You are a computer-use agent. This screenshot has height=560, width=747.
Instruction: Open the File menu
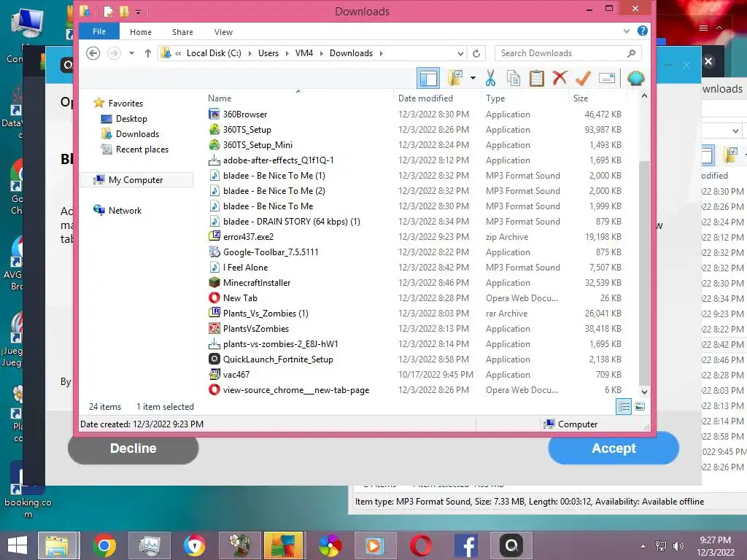point(99,31)
